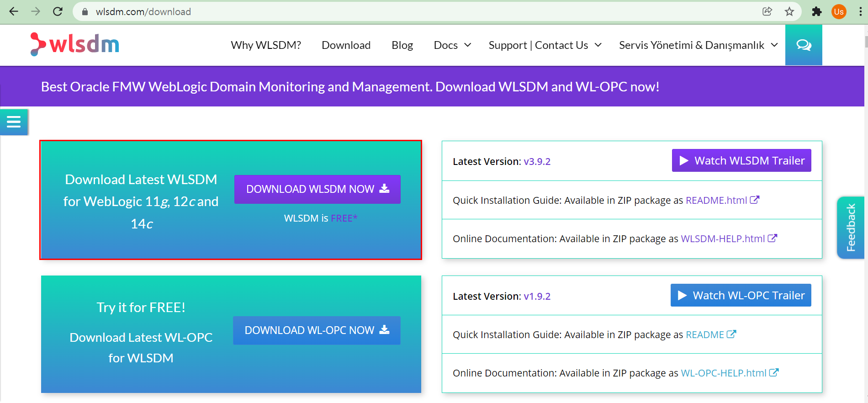Bookmark this page with the star icon
This screenshot has height=403, width=868.
coord(789,11)
